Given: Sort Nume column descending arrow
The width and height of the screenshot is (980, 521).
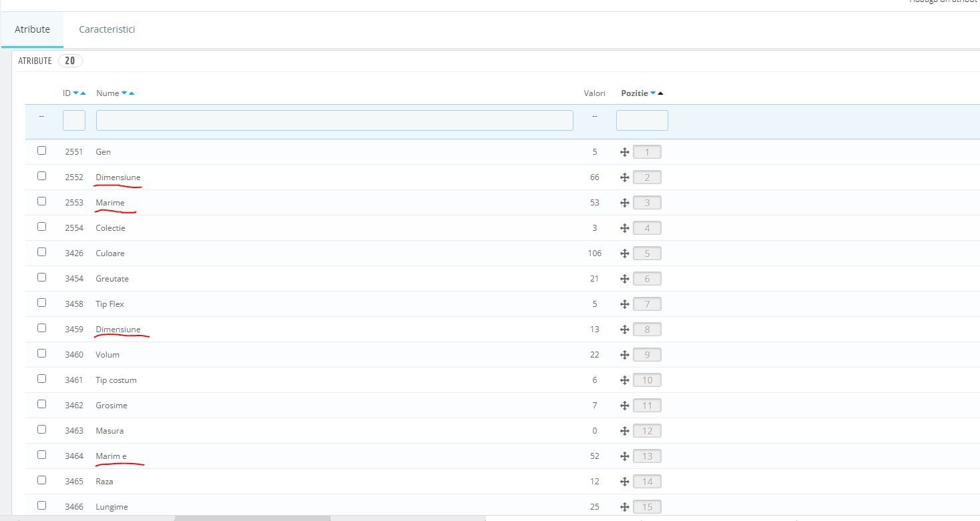Looking at the screenshot, I should coord(124,93).
